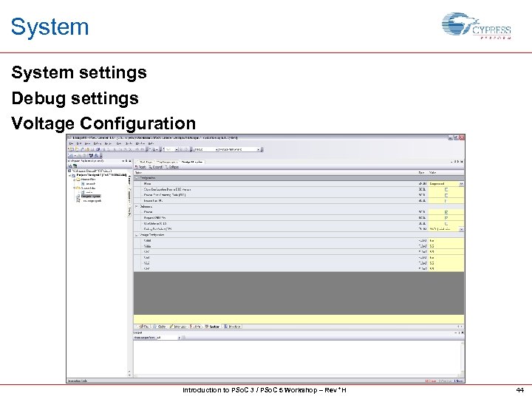Open the Clocks tab at the bottom
The width and height of the screenshot is (532, 399).
click(x=159, y=327)
